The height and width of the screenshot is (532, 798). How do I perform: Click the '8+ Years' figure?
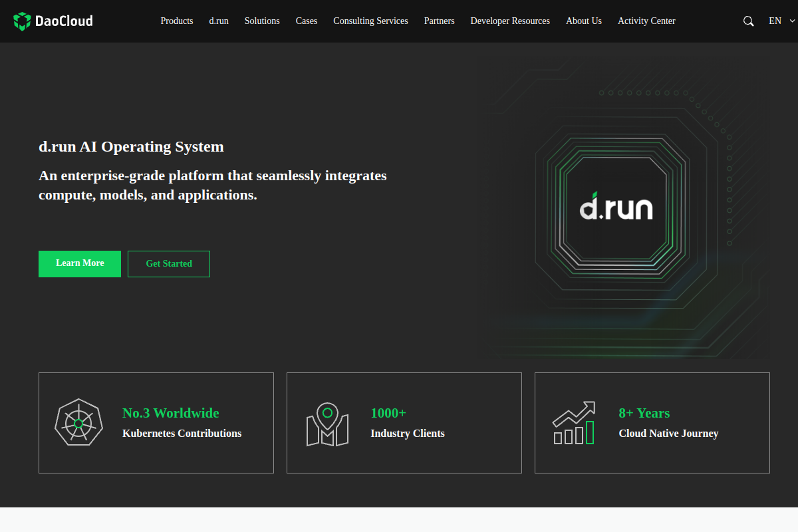[x=644, y=413]
